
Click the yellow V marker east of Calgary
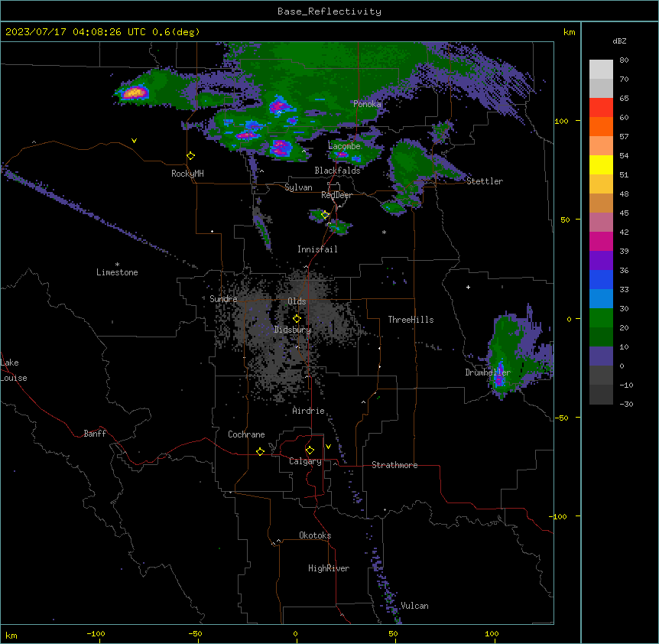(328, 447)
